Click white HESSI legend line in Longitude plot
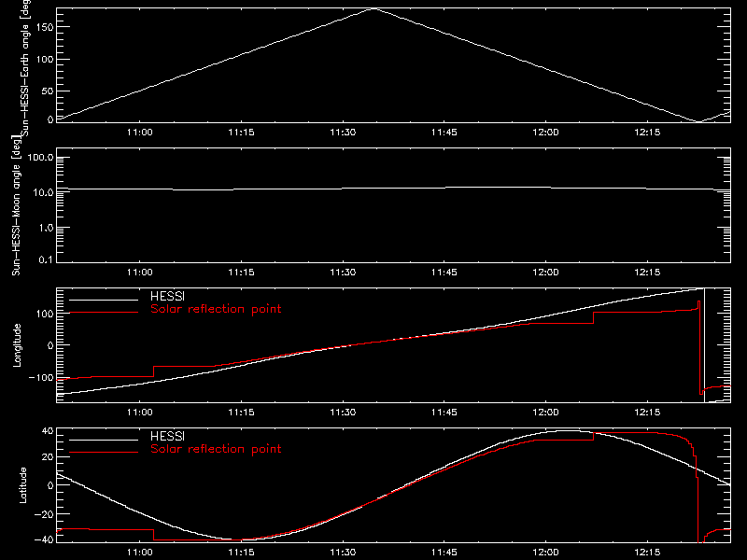The width and height of the screenshot is (747, 560). tap(104, 300)
